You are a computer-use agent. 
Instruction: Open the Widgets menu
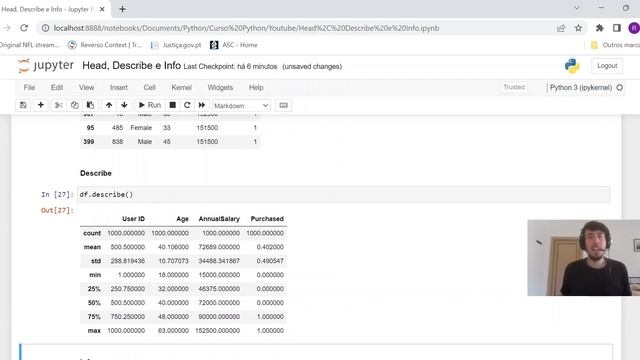[x=220, y=87]
